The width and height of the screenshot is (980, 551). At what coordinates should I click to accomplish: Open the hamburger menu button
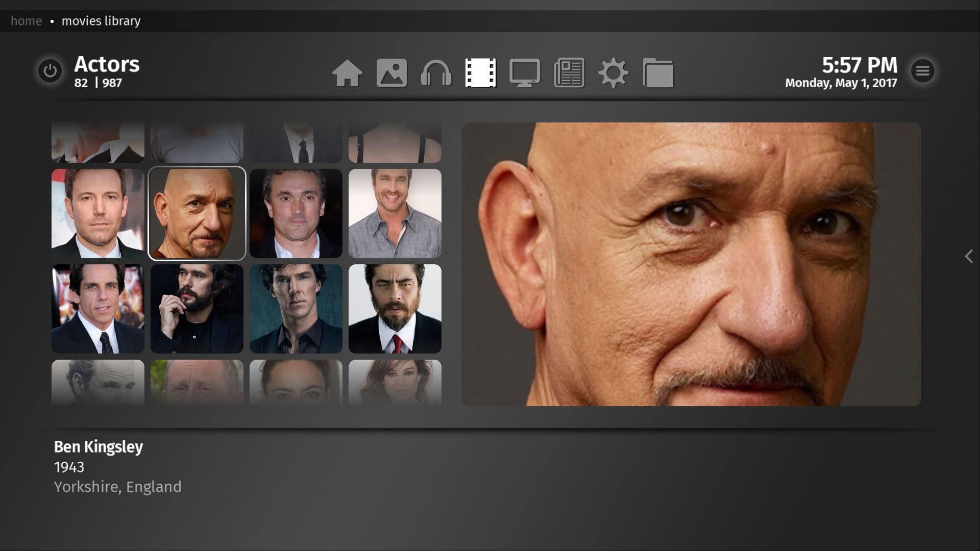(922, 71)
